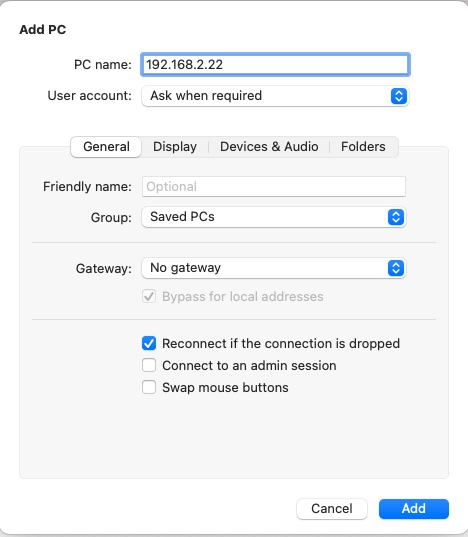Open the 'No gateway' dropdown
This screenshot has height=537, width=468.
(x=274, y=268)
